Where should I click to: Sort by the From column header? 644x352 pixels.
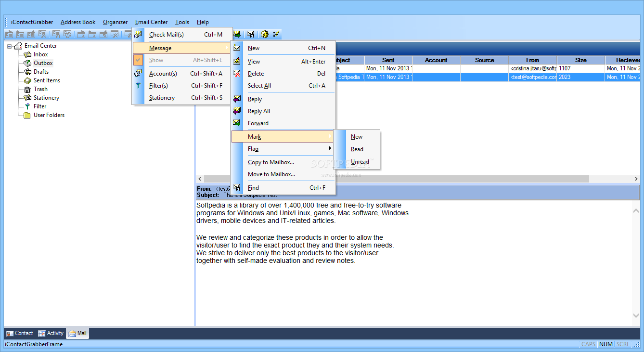(533, 60)
